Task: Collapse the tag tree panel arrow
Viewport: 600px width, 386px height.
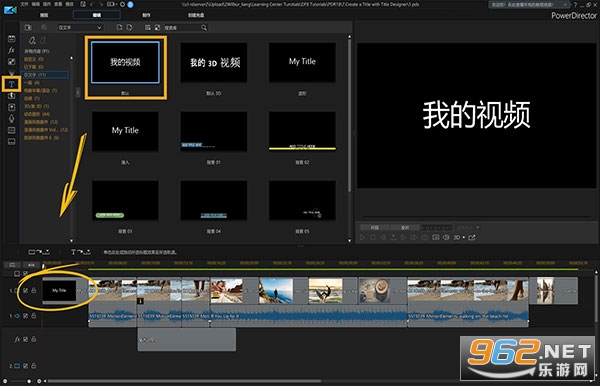Action: tap(78, 92)
